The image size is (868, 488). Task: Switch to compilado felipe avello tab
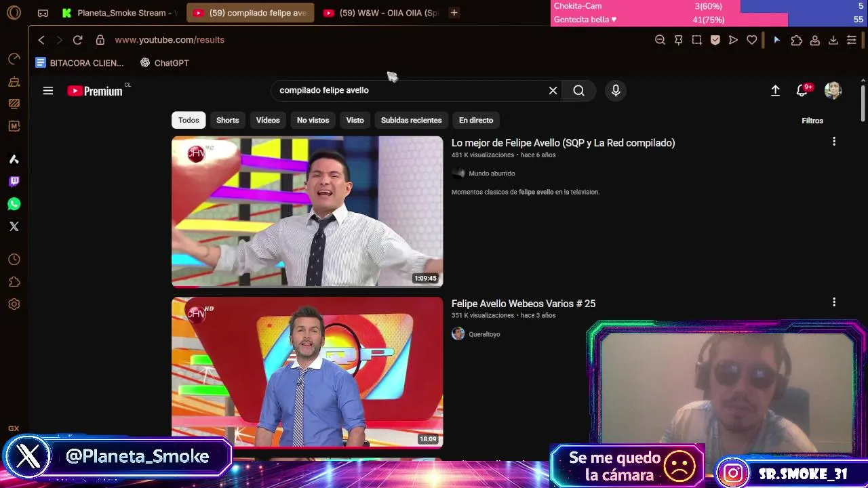coord(250,13)
